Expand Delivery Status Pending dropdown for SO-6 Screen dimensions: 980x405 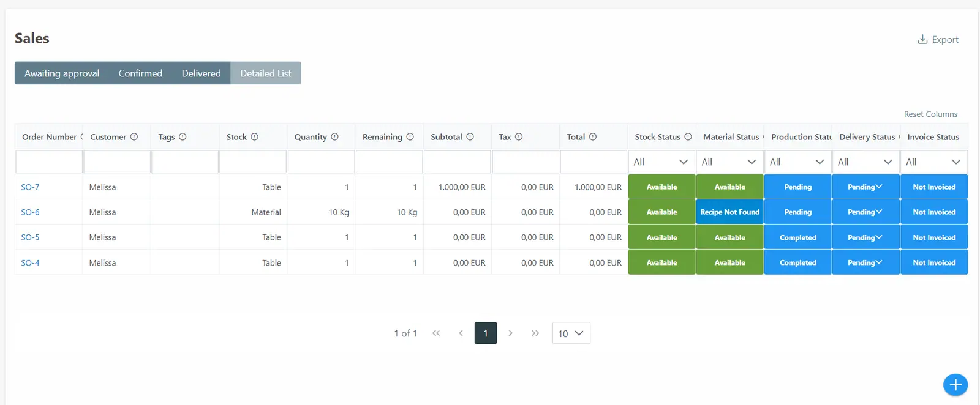pos(865,212)
